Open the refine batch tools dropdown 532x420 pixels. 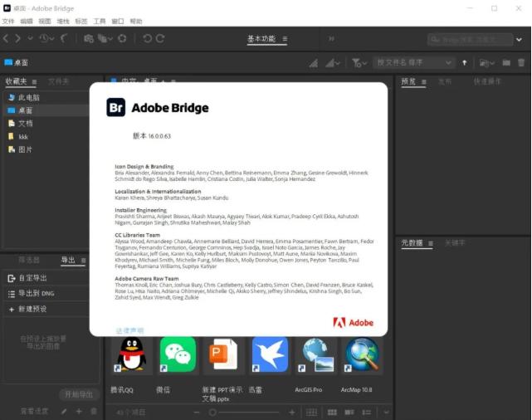click(105, 38)
